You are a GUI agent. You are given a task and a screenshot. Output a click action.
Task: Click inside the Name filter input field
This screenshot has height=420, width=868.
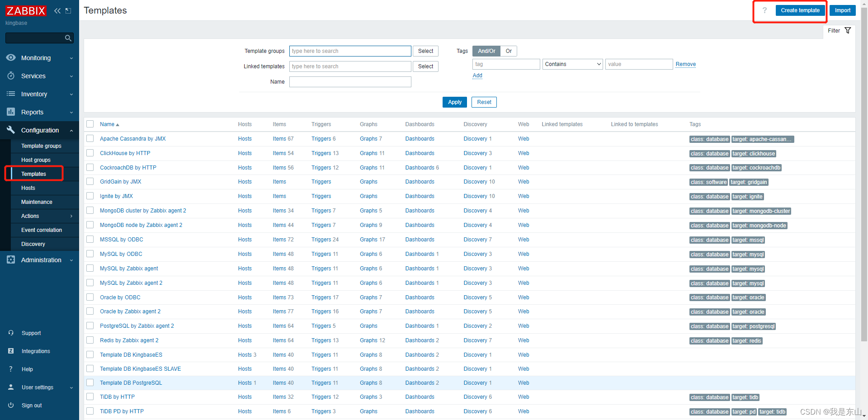pos(350,81)
